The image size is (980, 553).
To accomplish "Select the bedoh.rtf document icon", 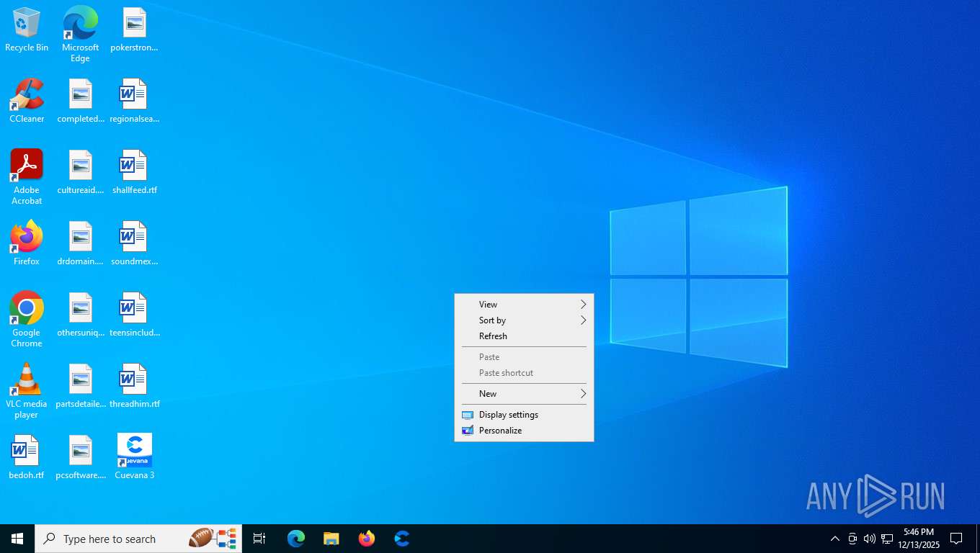I will (x=27, y=457).
